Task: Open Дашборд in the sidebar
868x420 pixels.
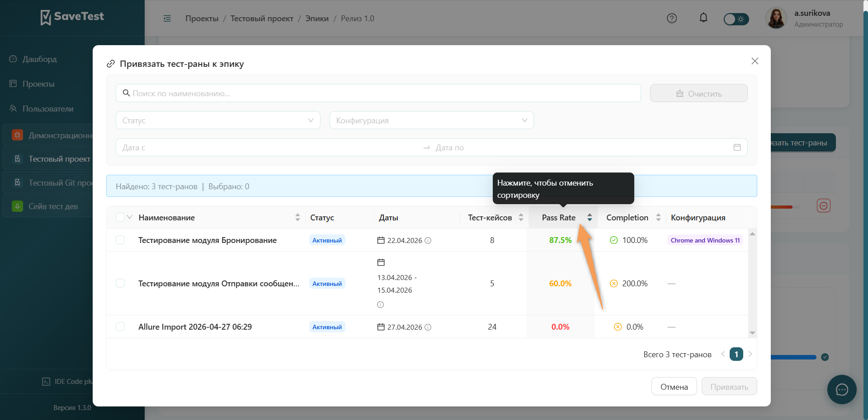Action: pos(40,59)
